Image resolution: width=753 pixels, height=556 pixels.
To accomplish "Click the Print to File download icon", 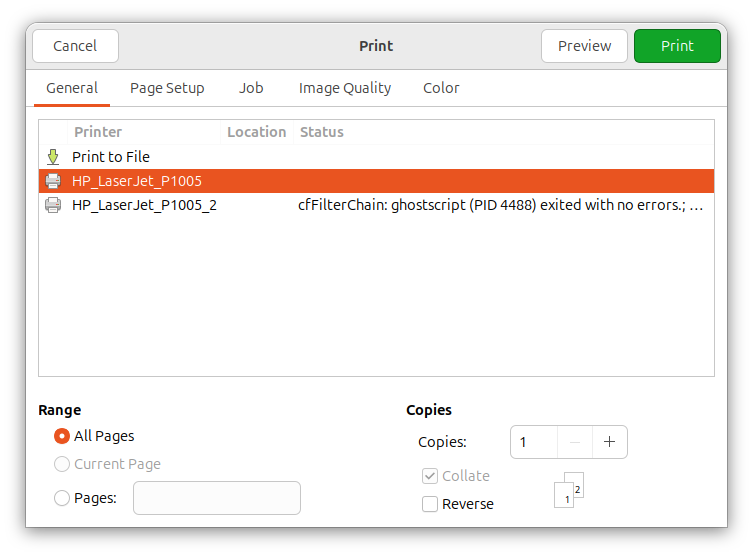I will click(x=53, y=157).
